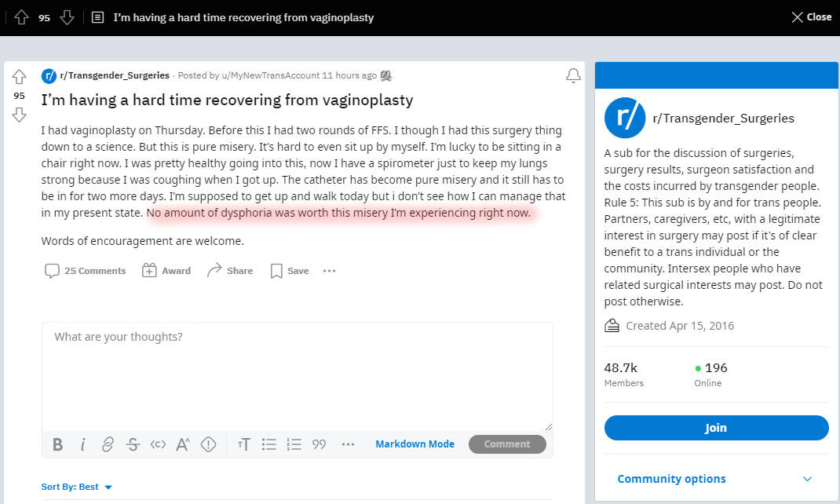Apply heading text style
This screenshot has width=840, height=504.
(243, 444)
